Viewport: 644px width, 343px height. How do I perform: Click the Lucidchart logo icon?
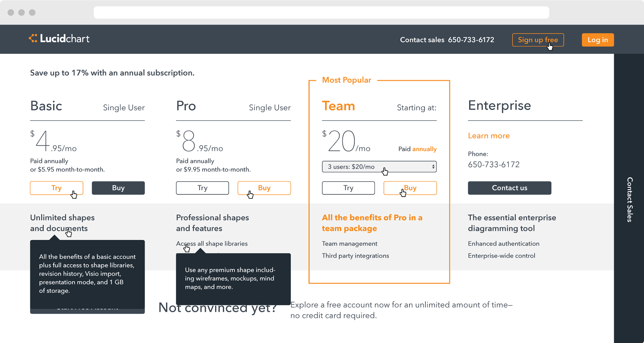pyautogui.click(x=33, y=39)
